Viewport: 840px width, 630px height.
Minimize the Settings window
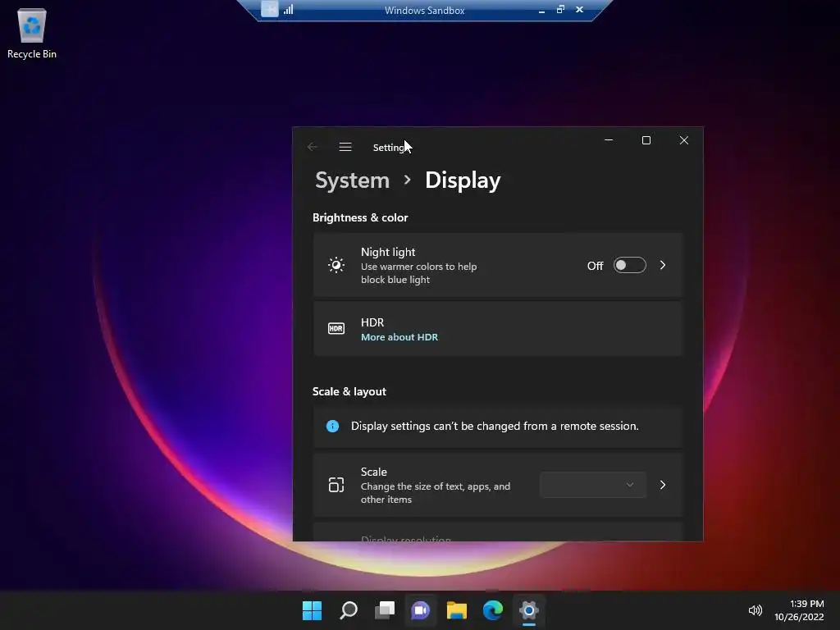coord(609,140)
